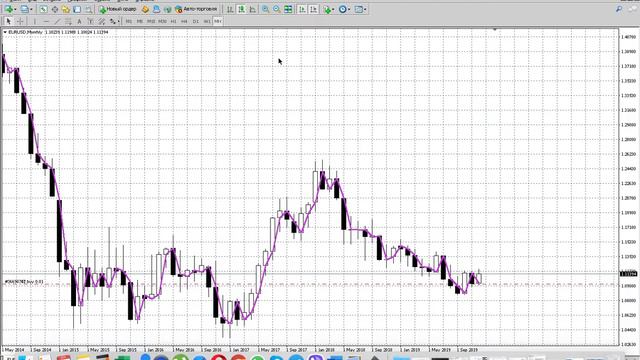Click the '1 Jan 2015' date label
640x360 pixels.
tap(68, 350)
